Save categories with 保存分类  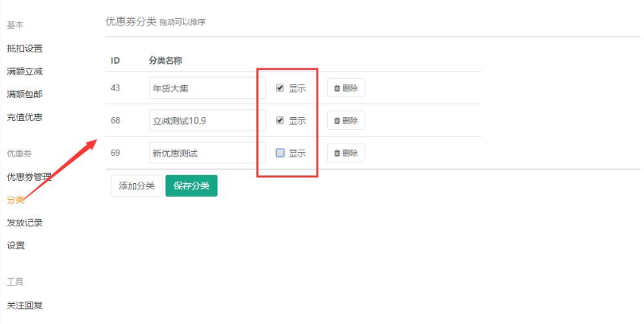191,185
